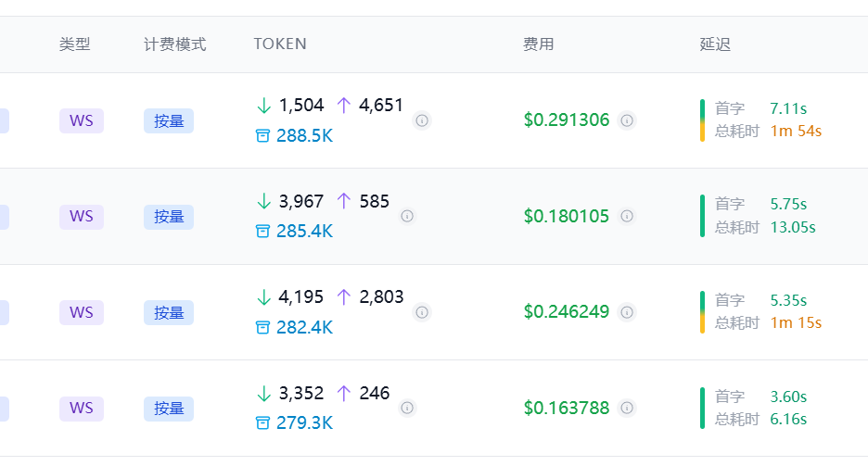Select the WS badge in first row
This screenshot has height=466, width=868.
tap(82, 120)
